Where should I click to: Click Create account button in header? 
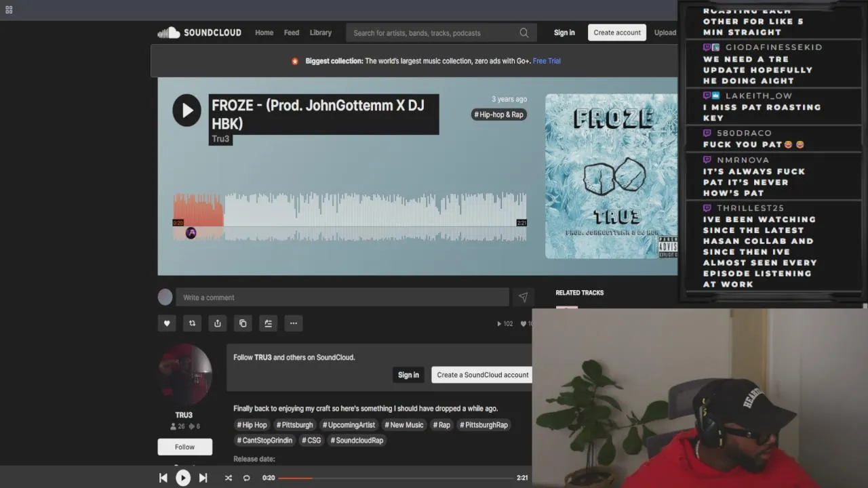pyautogui.click(x=617, y=33)
